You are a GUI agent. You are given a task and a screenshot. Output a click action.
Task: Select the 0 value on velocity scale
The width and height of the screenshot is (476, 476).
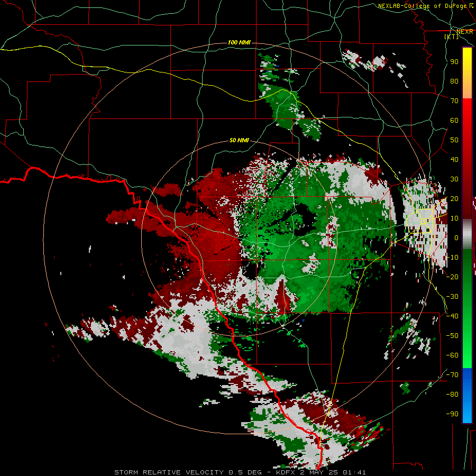456,238
